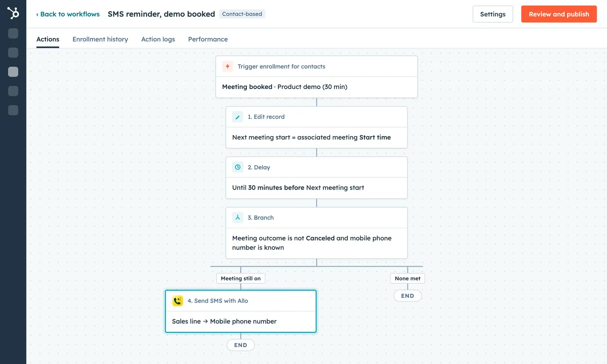Select the workflow name SMS reminder, demo booked
Viewport: 607px width, 364px height.
click(161, 14)
